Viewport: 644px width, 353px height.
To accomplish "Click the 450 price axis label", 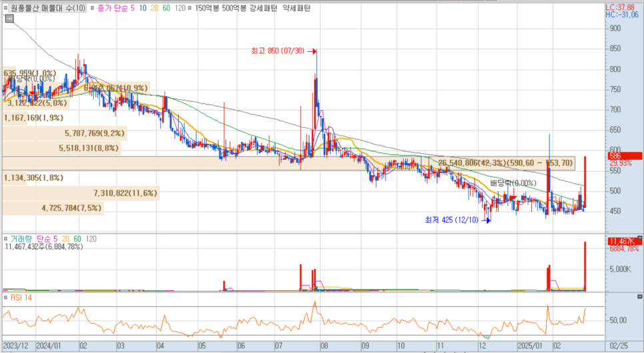I will [x=615, y=211].
